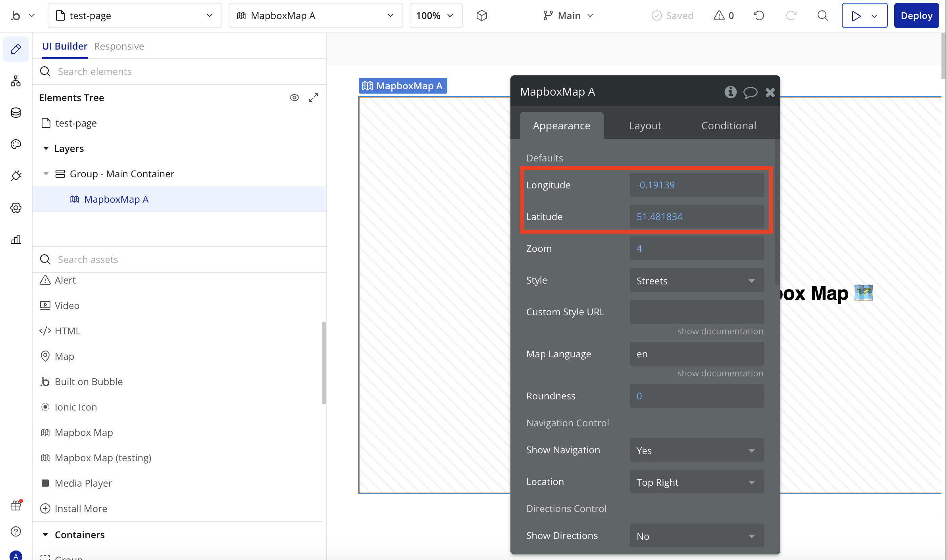Open the Show Navigation Yes dropdown
Screen dimensions: 947x560
[696, 451]
